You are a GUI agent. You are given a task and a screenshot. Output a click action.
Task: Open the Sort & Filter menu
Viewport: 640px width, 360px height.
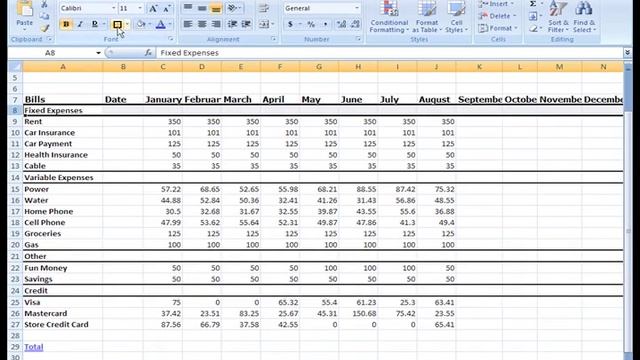(x=557, y=17)
